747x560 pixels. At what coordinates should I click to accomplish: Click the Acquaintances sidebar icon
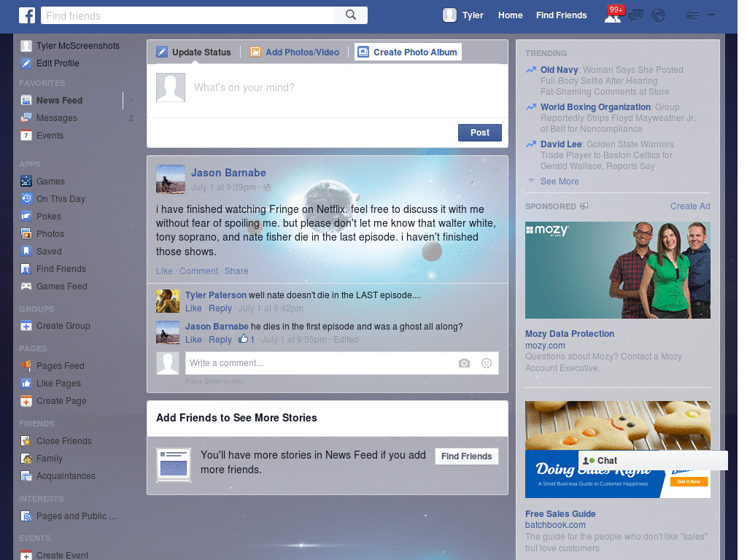pos(26,475)
